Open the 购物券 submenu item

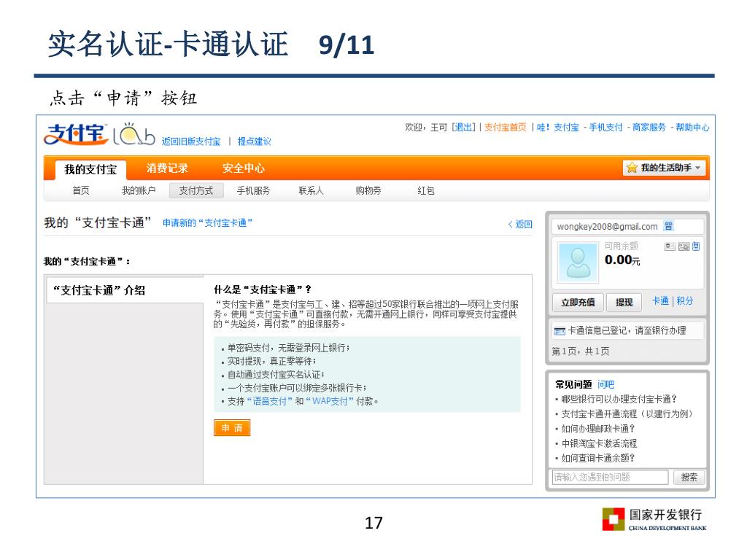click(x=368, y=190)
